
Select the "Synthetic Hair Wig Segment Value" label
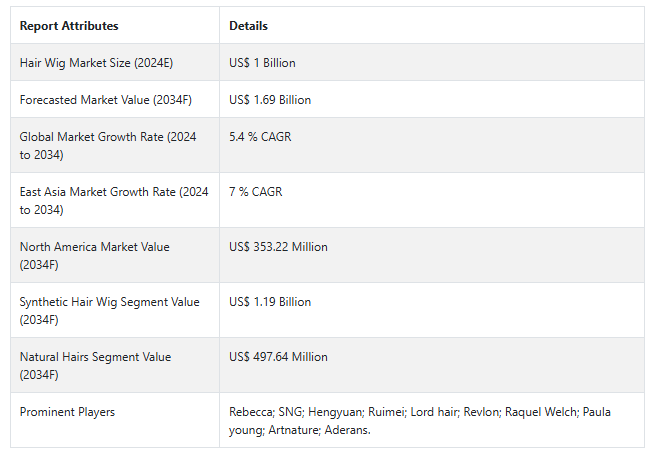click(109, 310)
